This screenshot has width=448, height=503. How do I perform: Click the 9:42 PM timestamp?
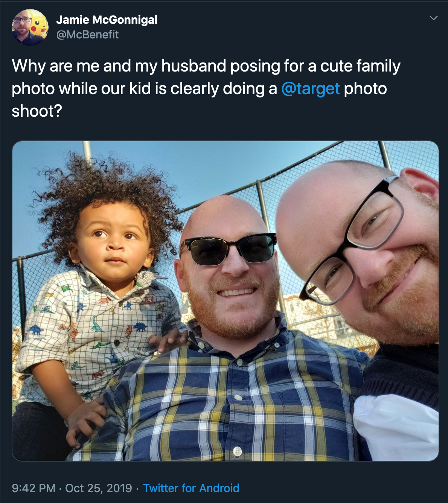(34, 488)
